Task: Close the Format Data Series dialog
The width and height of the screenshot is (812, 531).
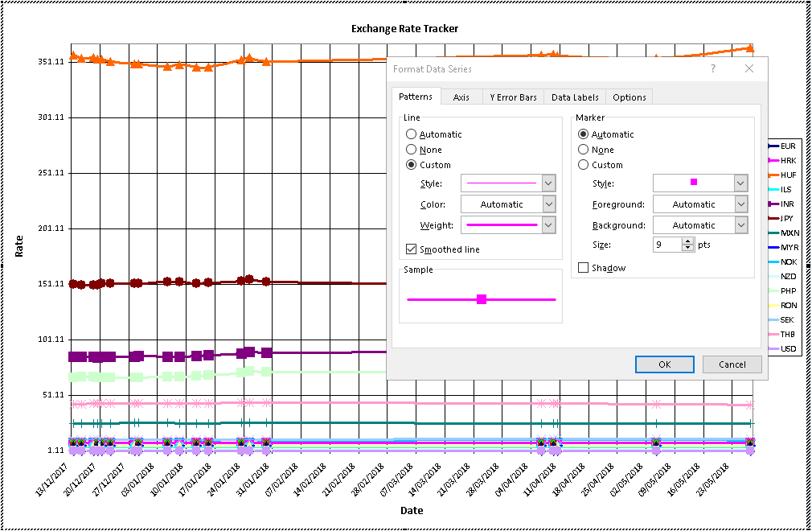Action: [x=749, y=69]
